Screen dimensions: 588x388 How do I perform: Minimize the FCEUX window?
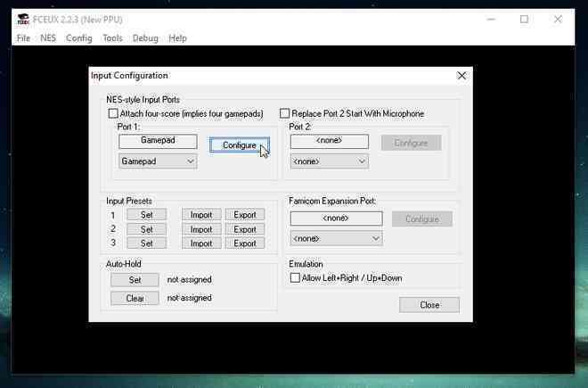[x=491, y=19]
